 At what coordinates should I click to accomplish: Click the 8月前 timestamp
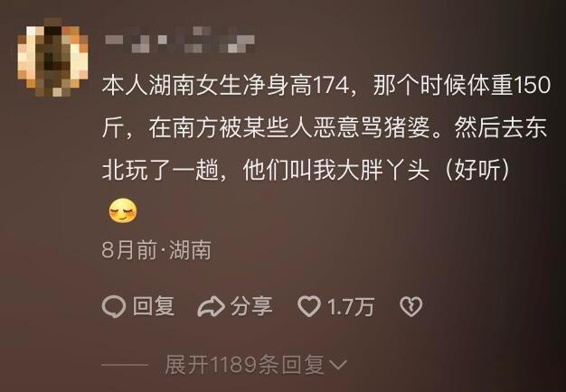(x=129, y=250)
